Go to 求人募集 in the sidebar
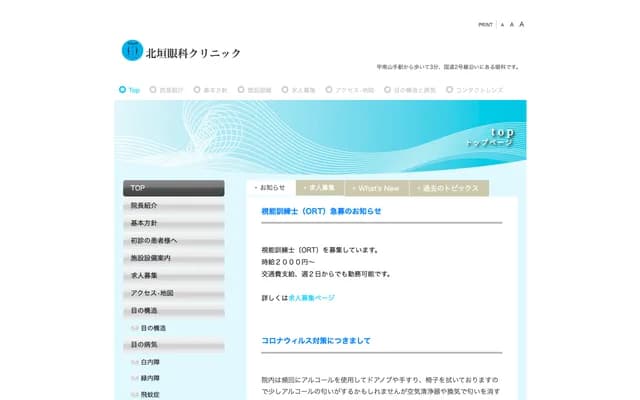The width and height of the screenshot is (640, 400). [x=174, y=276]
